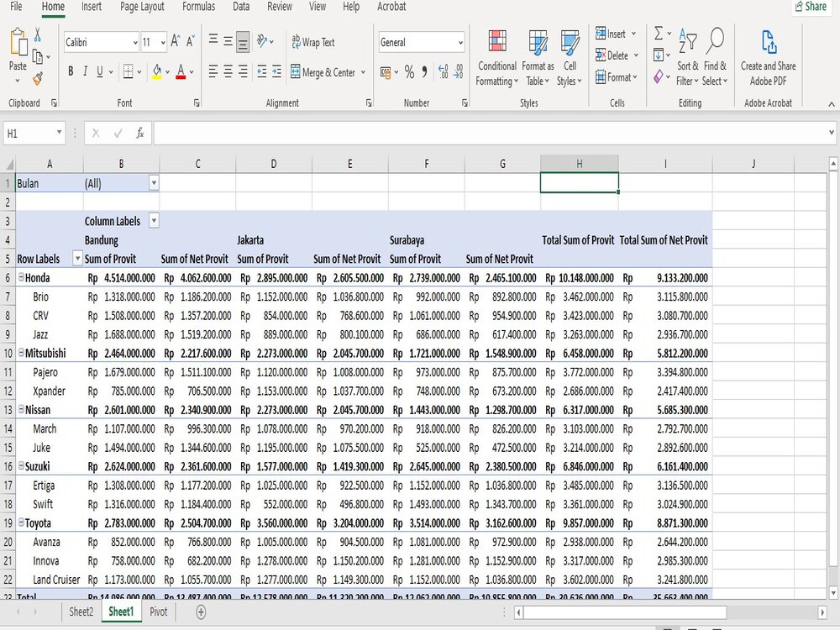Collapse the Toyota group
The width and height of the screenshot is (840, 630).
point(22,522)
